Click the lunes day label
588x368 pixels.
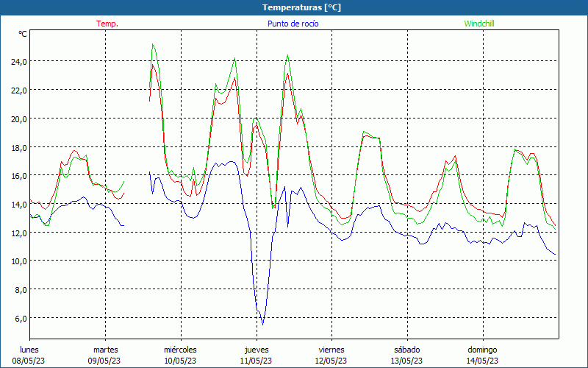pyautogui.click(x=29, y=350)
